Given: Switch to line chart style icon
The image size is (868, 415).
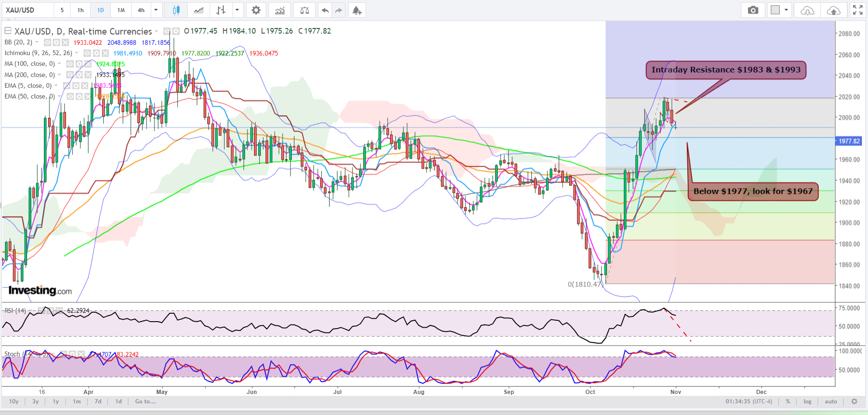Looking at the screenshot, I should tap(199, 10).
